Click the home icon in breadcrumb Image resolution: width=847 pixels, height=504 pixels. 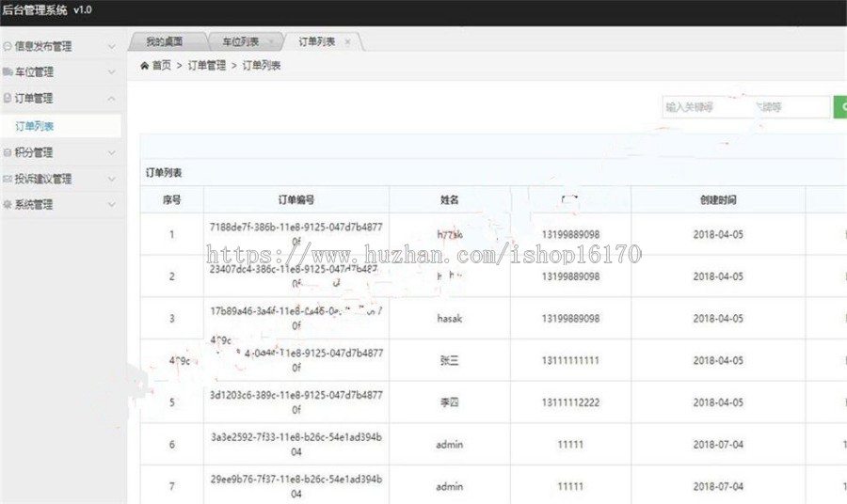coord(144,66)
